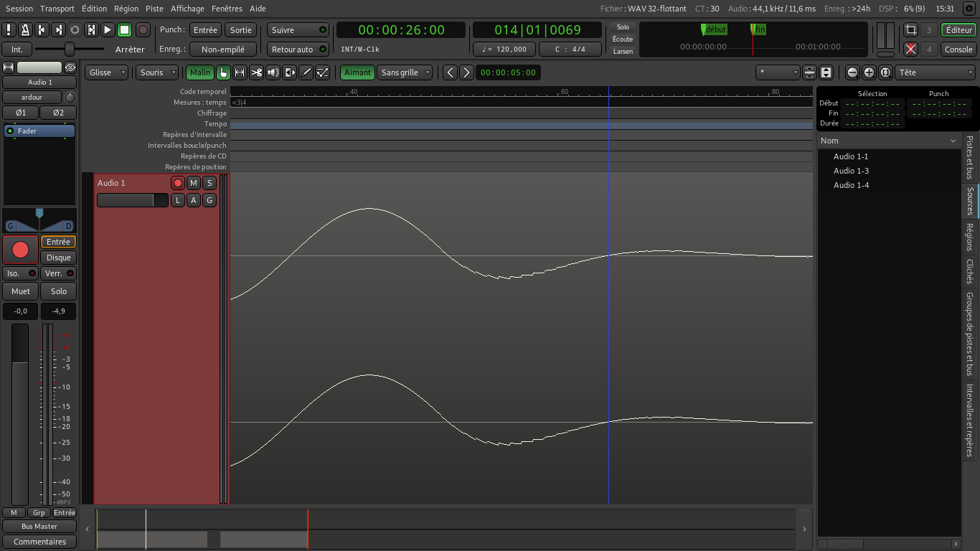This screenshot has height=551, width=980.
Task: Click the zoom in magnifier icon
Action: [869, 72]
